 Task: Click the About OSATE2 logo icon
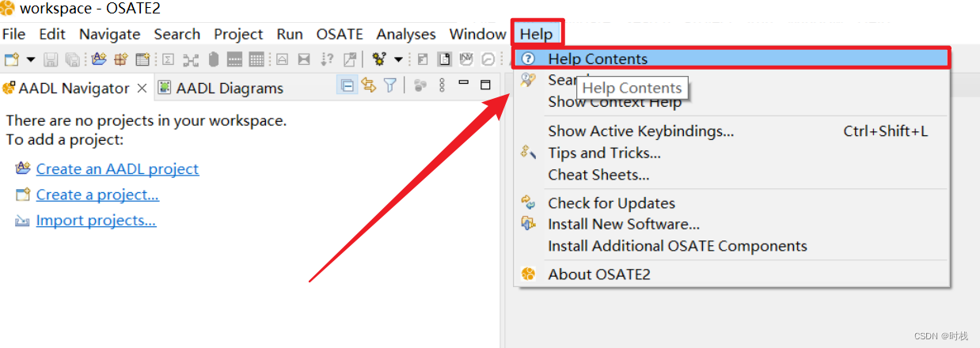[x=529, y=274]
